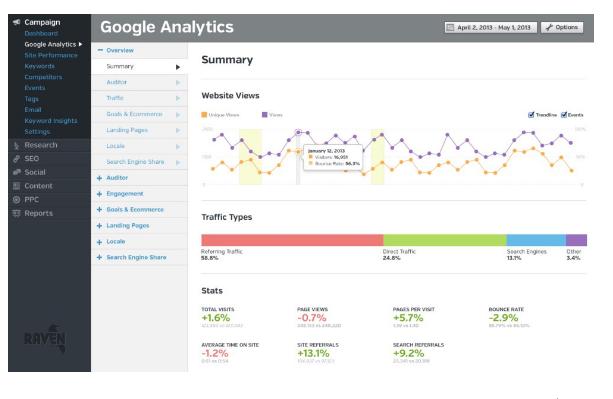This screenshot has height=399, width=613.
Task: Open the Options button
Action: coord(562,27)
